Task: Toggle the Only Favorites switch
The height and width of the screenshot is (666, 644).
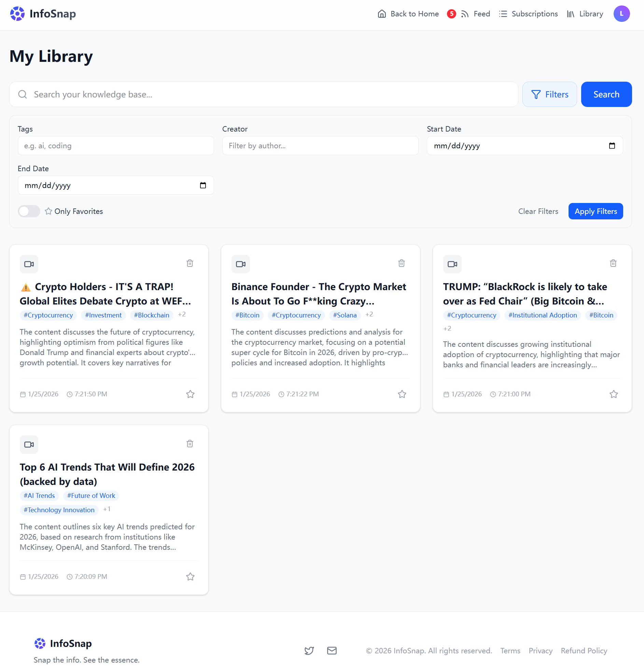Action: click(x=29, y=211)
